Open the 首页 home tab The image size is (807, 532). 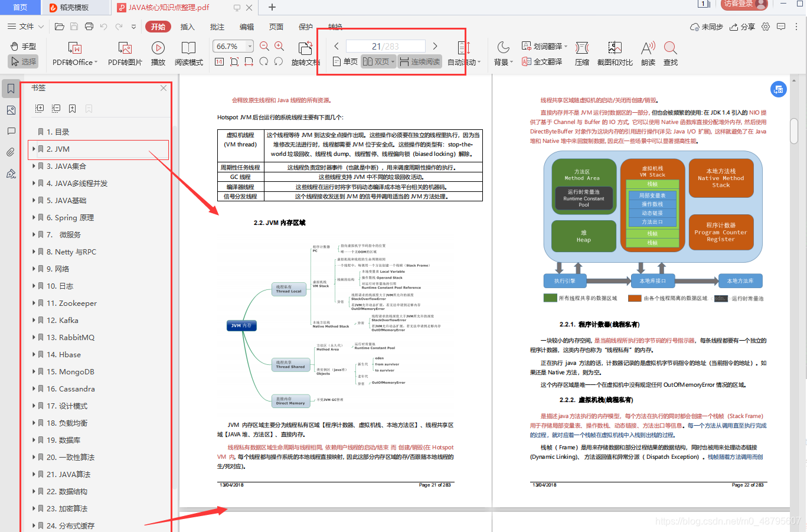pyautogui.click(x=20, y=7)
